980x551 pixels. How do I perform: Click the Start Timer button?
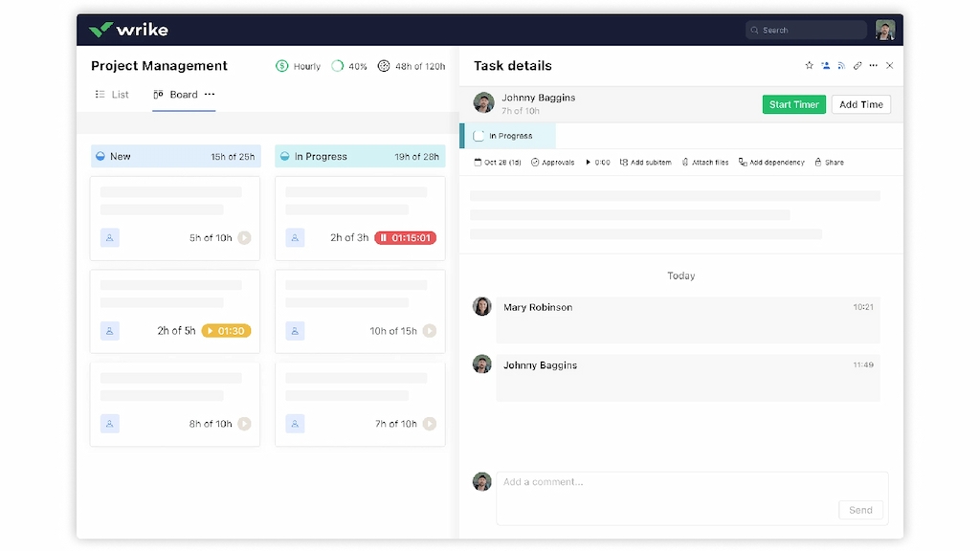coord(793,104)
